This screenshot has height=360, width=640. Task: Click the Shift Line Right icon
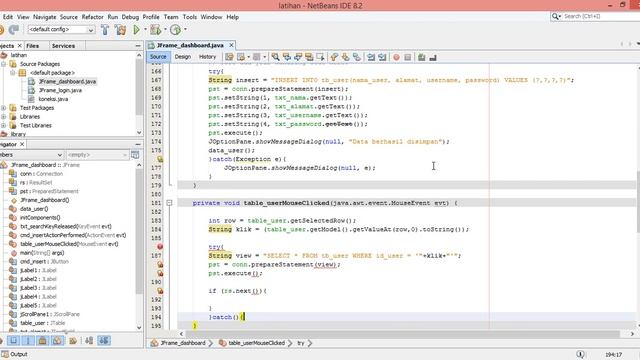pos(382,57)
